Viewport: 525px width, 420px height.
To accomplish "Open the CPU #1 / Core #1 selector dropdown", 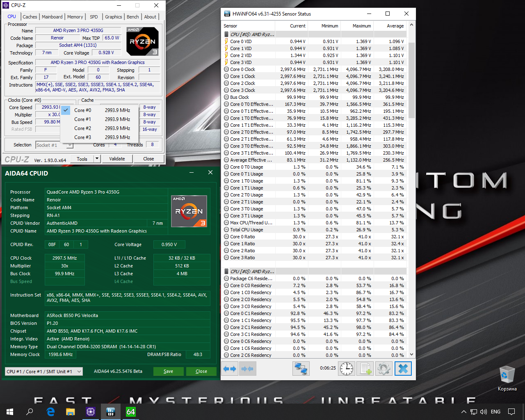I will click(44, 372).
